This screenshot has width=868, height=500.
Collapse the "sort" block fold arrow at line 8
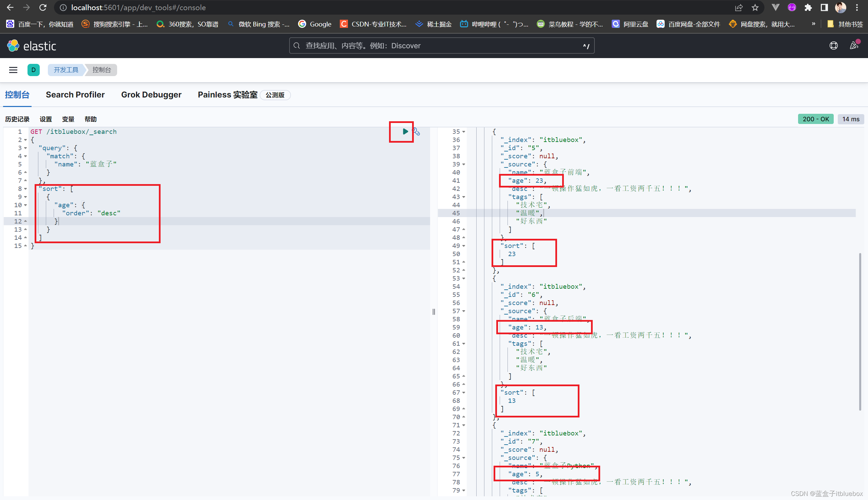pos(26,189)
